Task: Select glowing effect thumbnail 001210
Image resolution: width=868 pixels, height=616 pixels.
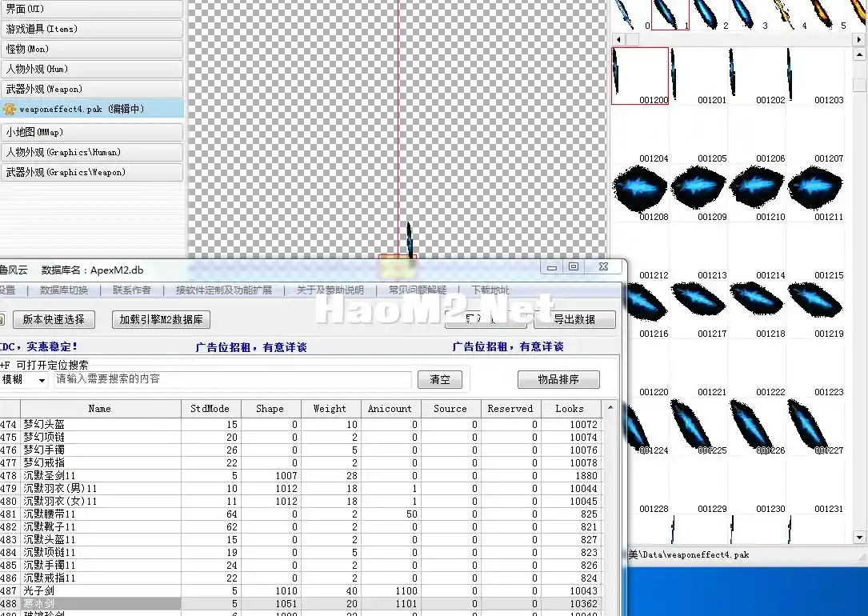Action: [757, 193]
